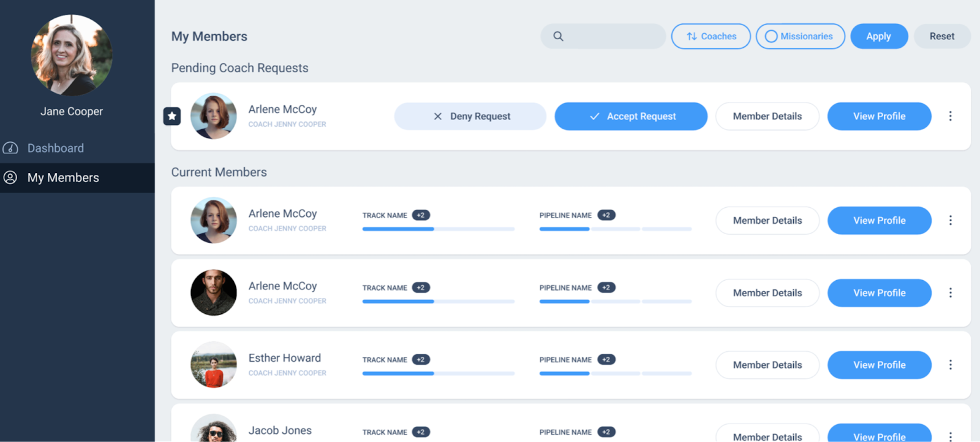This screenshot has width=980, height=442.
Task: Select the Missionaries radio filter
Action: tap(801, 36)
